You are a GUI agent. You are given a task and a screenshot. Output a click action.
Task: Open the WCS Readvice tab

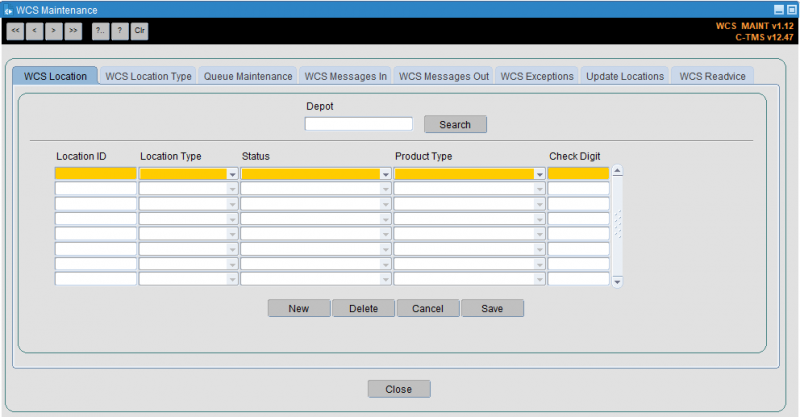pyautogui.click(x=712, y=76)
